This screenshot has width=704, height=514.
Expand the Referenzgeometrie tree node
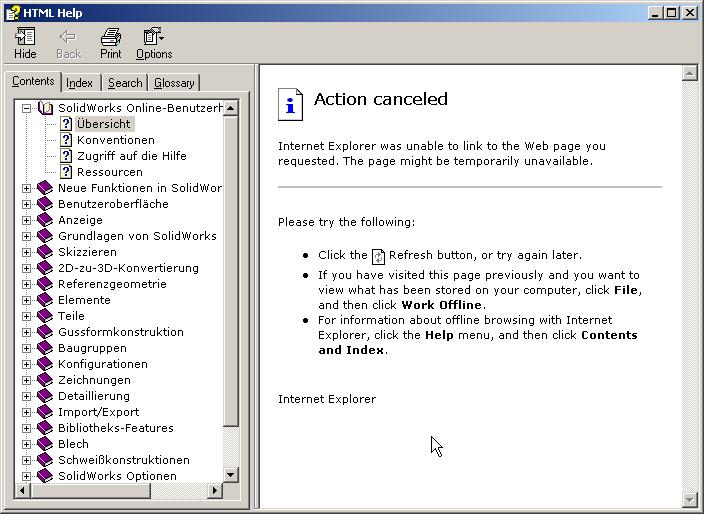click(26, 284)
